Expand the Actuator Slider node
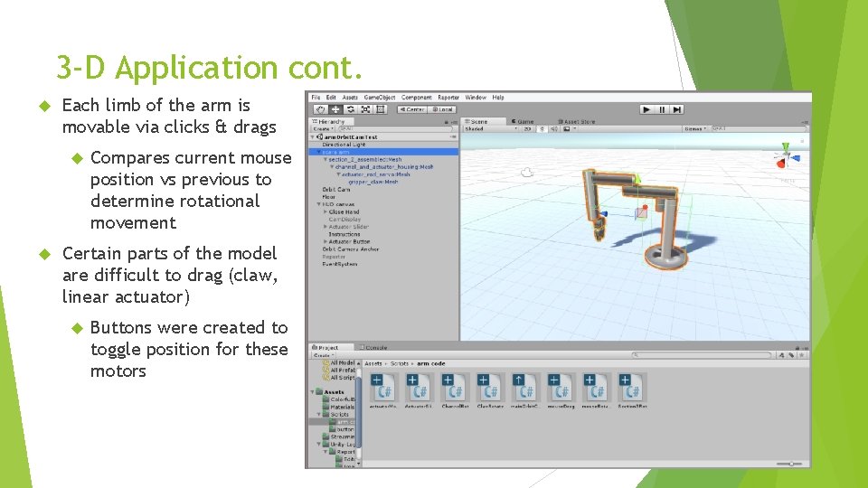 point(325,227)
